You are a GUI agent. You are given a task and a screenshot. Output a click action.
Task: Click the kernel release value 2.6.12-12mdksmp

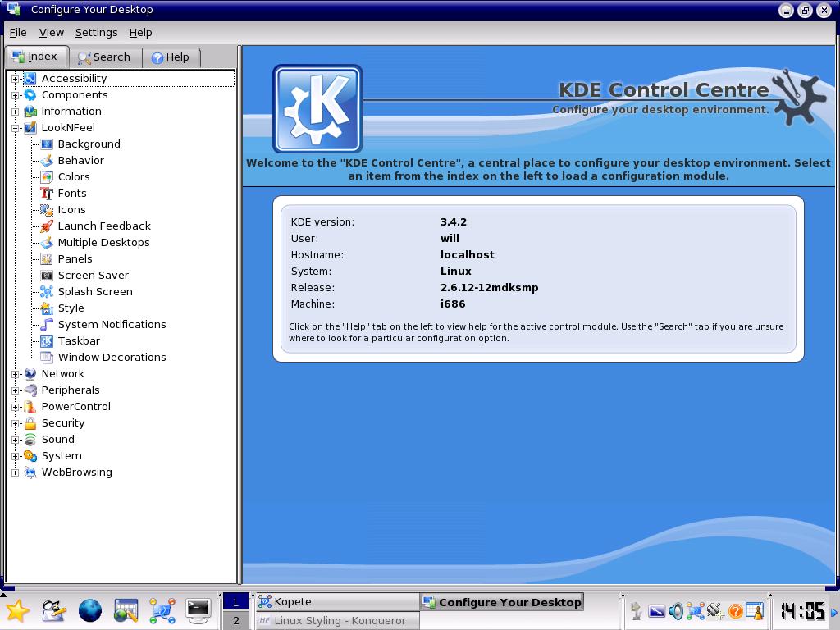(489, 288)
